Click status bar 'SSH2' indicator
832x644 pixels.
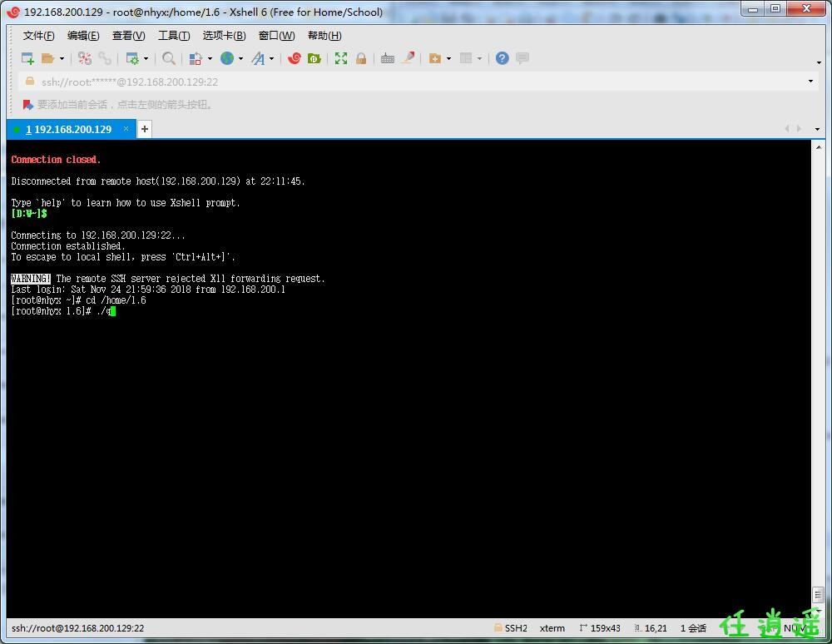pyautogui.click(x=511, y=628)
